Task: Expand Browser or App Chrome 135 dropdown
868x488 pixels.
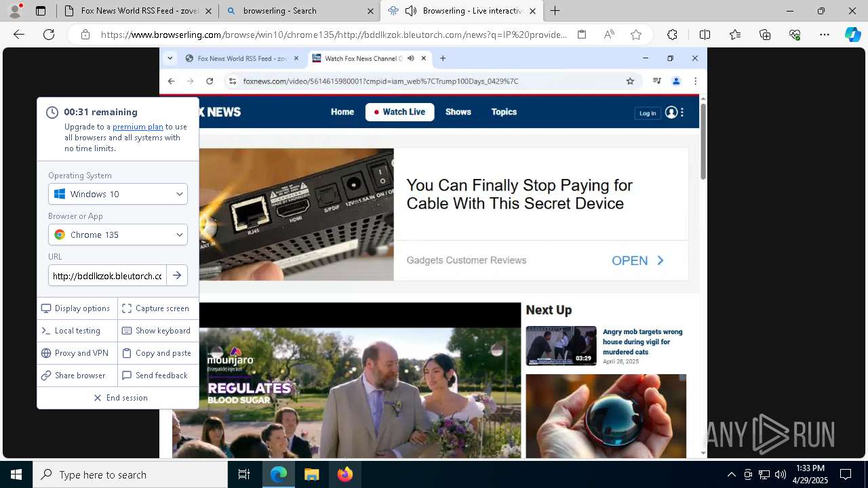Action: coord(118,235)
